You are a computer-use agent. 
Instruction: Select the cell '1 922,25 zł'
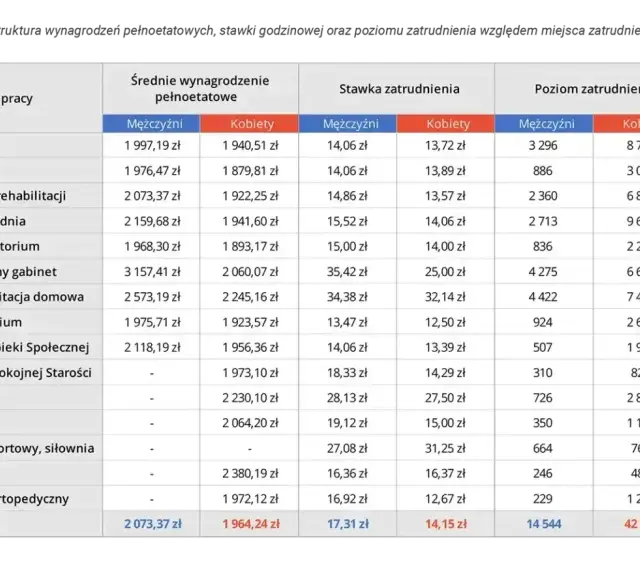coord(250,196)
